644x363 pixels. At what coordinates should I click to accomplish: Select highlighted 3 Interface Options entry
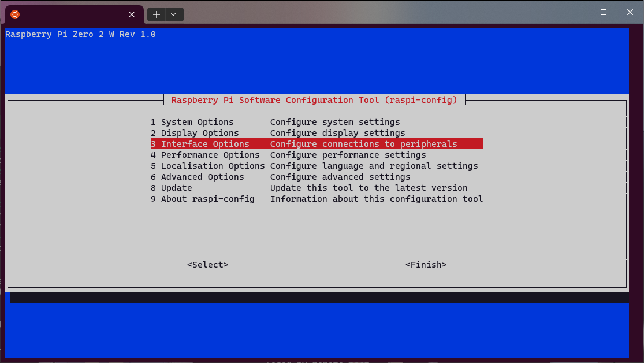317,144
